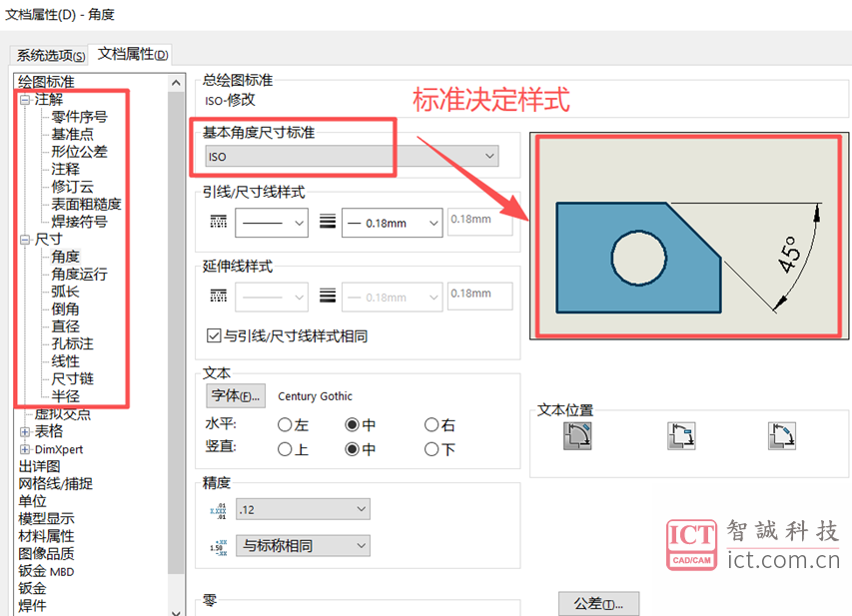Select horizontal 左 radio button
The image size is (852, 616).
(285, 425)
